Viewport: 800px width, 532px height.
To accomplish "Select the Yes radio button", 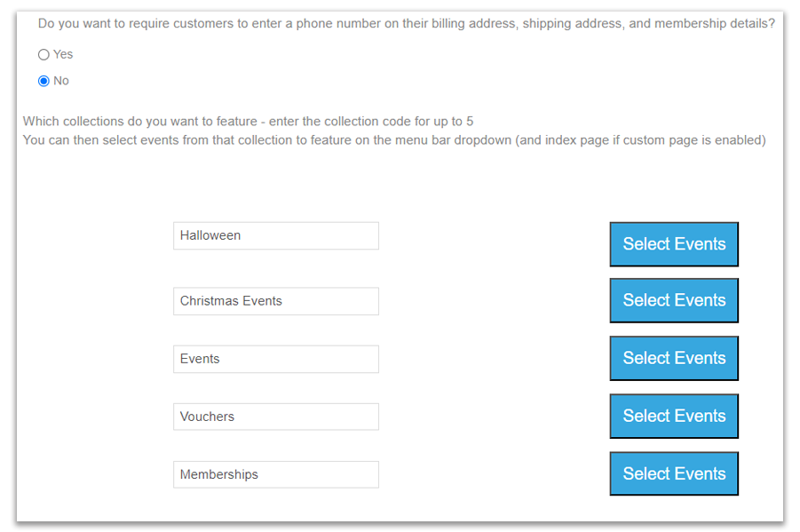I will (44, 55).
